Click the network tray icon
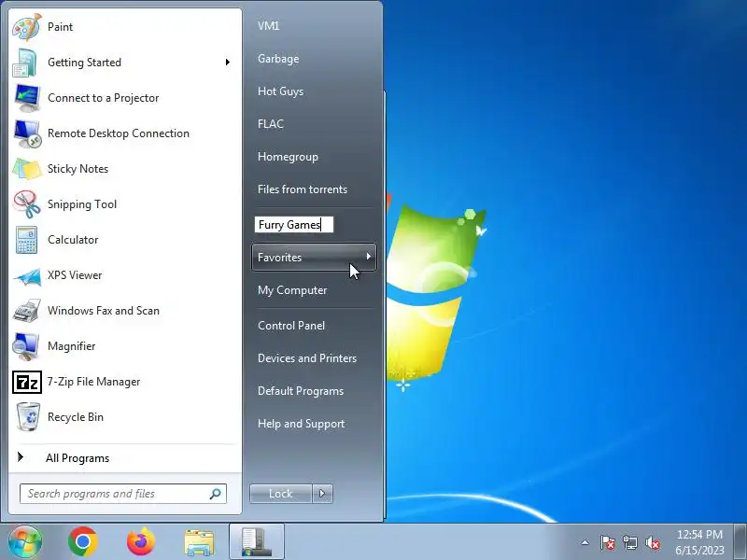 629,542
